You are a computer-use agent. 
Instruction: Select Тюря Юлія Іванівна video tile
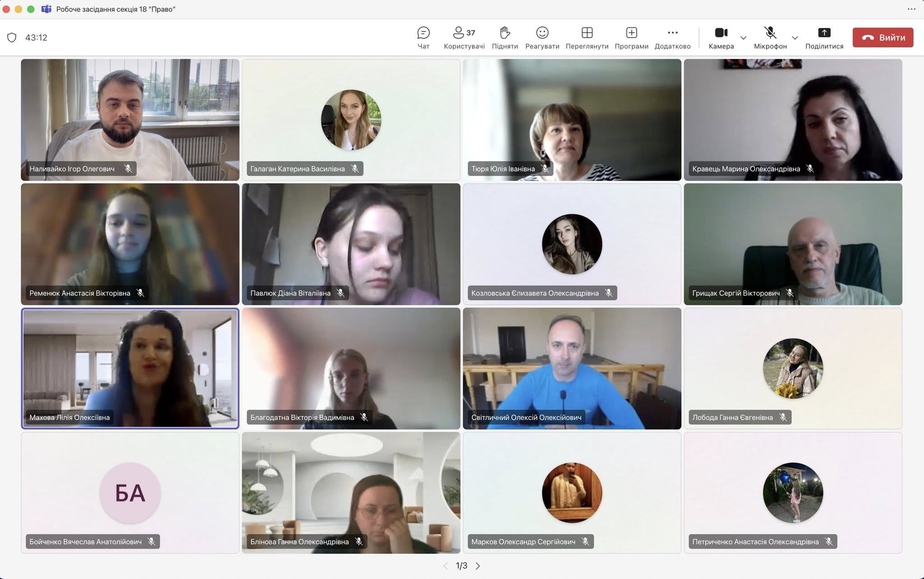click(x=572, y=120)
